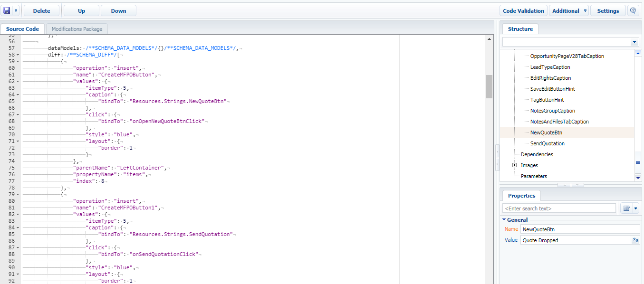Collapse code fold at line 79
Image resolution: width=644 pixels, height=284 pixels.
[x=18, y=194]
